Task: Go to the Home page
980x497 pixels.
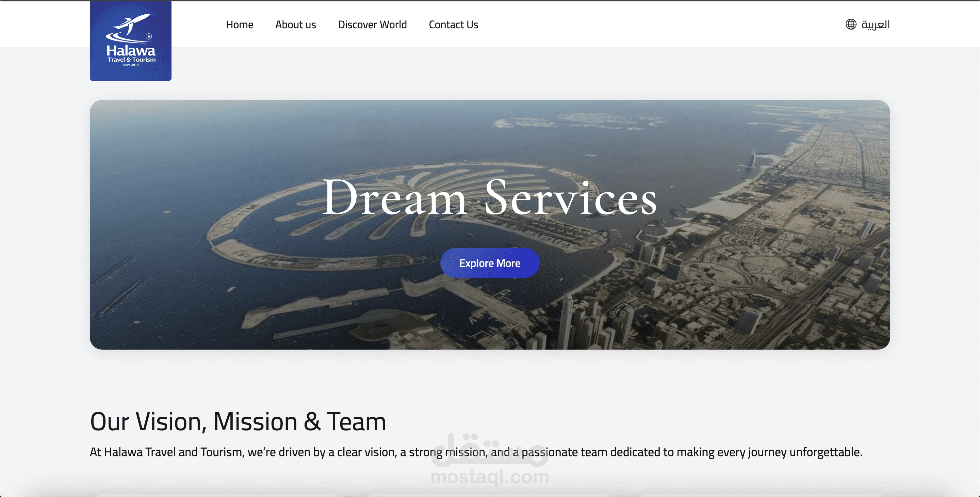Action: [239, 25]
